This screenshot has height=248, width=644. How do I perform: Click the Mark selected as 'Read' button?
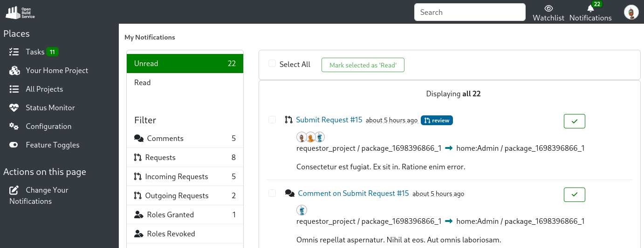(x=363, y=65)
